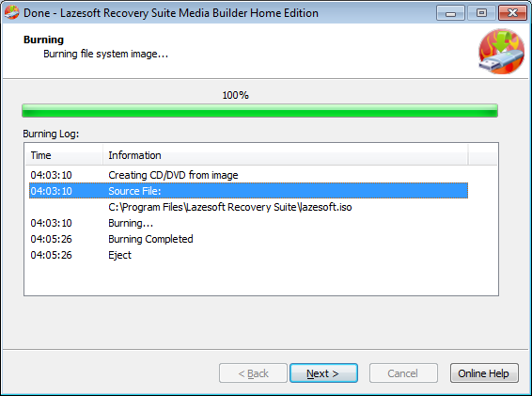
Task: Click the blank column header after Information
Action: 483,155
